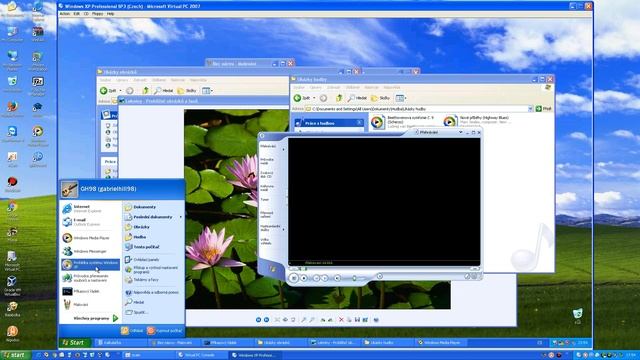Image resolution: width=640 pixels, height=360 pixels.
Task: Open Hudba from the Start menu
Action: 153,237
